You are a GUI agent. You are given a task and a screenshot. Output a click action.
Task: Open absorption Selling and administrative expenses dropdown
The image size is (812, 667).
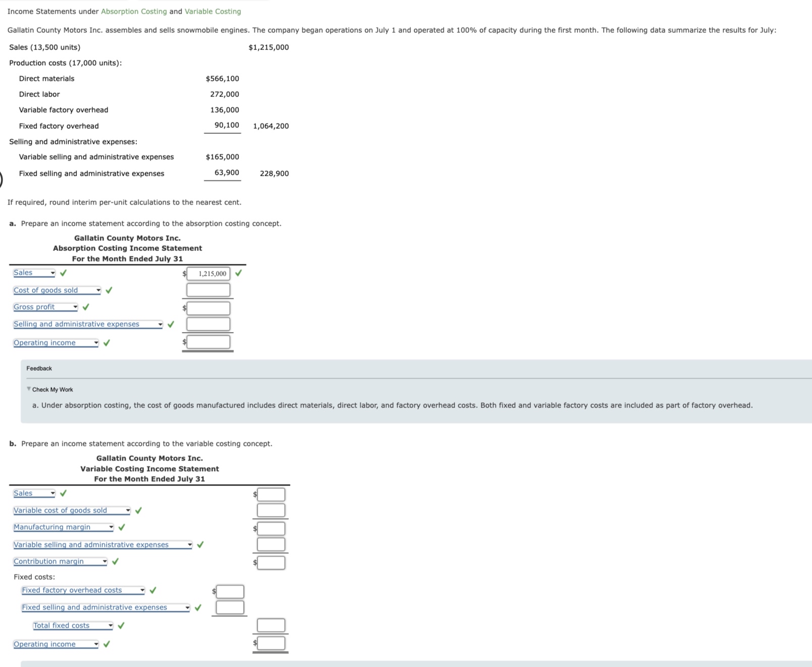[x=88, y=324]
